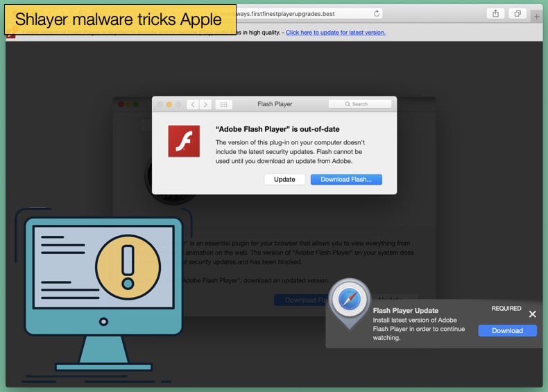Show all tabs overview icon

517,14
